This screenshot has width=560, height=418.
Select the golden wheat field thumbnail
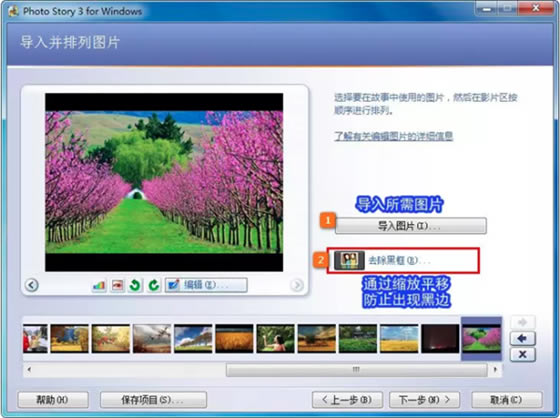(x=234, y=339)
